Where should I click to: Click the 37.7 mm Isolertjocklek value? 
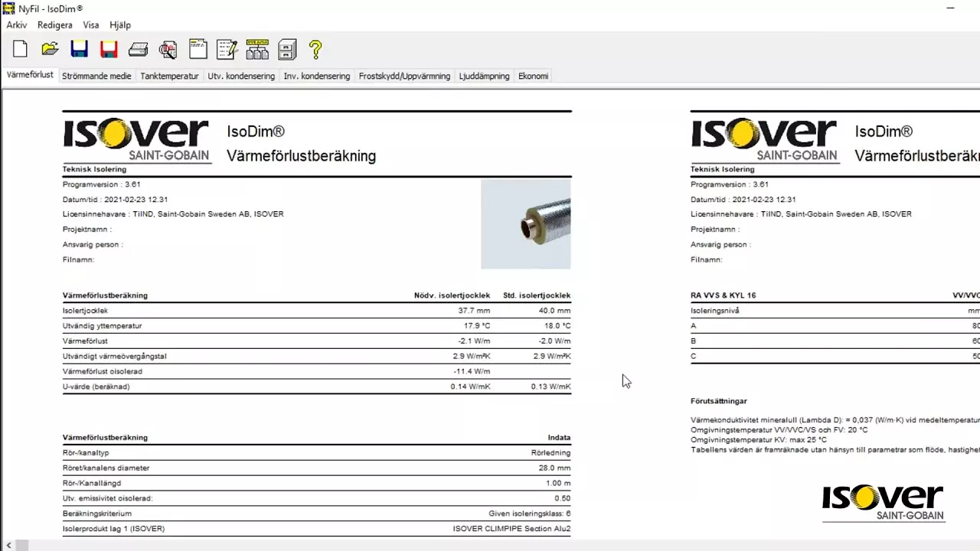[474, 311]
